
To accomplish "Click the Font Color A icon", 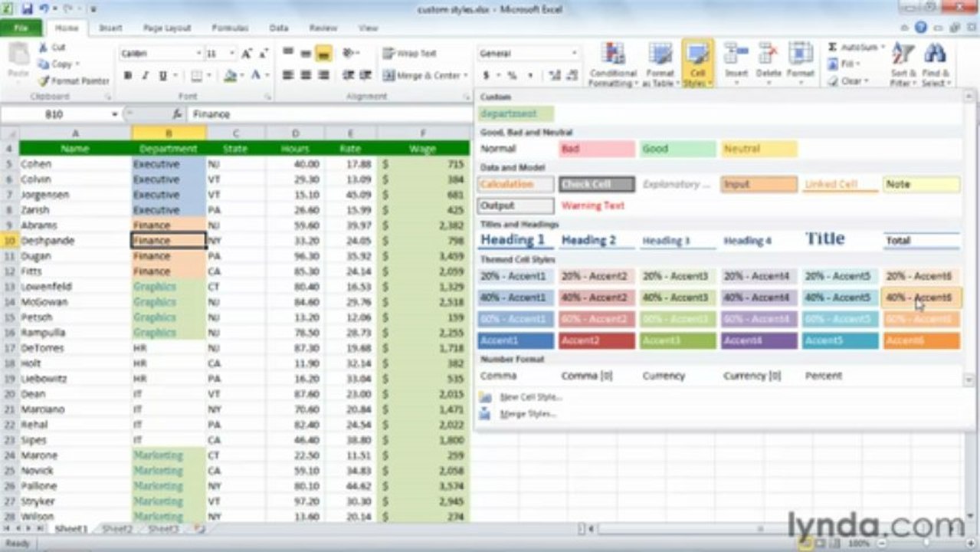I will pos(255,76).
